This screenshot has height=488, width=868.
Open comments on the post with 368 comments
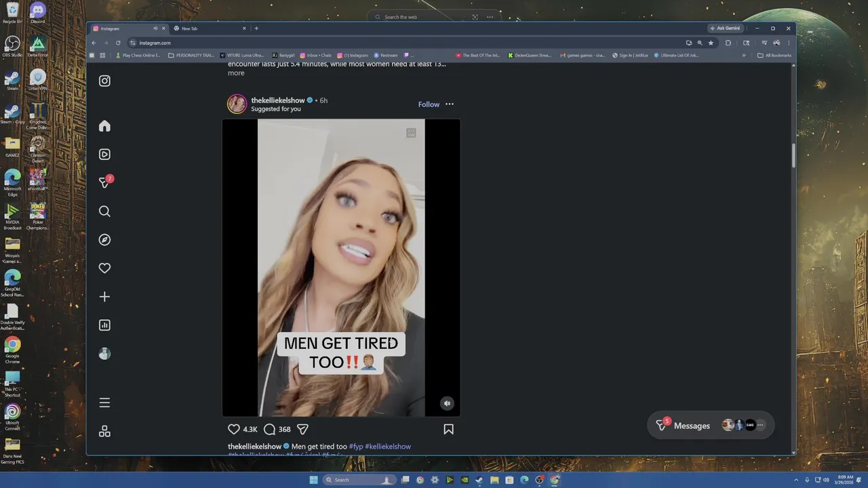[x=269, y=429]
